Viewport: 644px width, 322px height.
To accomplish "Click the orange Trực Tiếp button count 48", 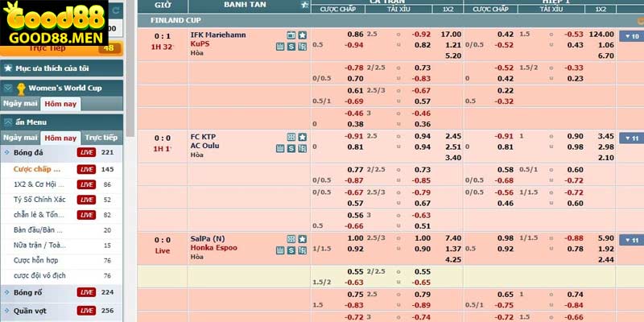I will click(62, 48).
